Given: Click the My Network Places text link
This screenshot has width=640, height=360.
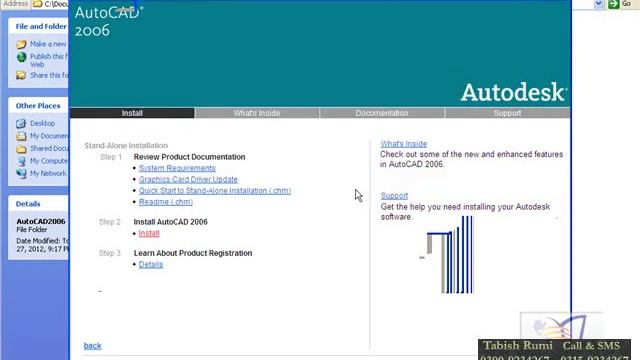Looking at the screenshot, I should pyautogui.click(x=48, y=173).
